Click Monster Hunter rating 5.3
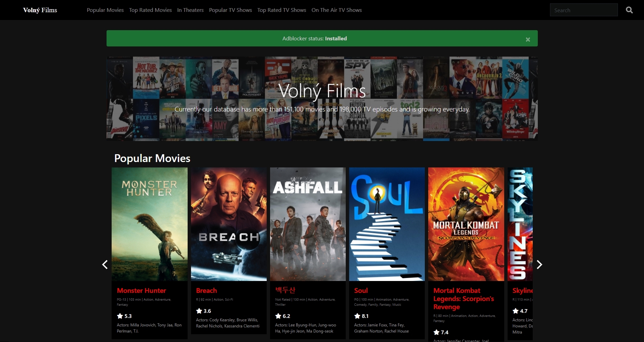 [128, 316]
